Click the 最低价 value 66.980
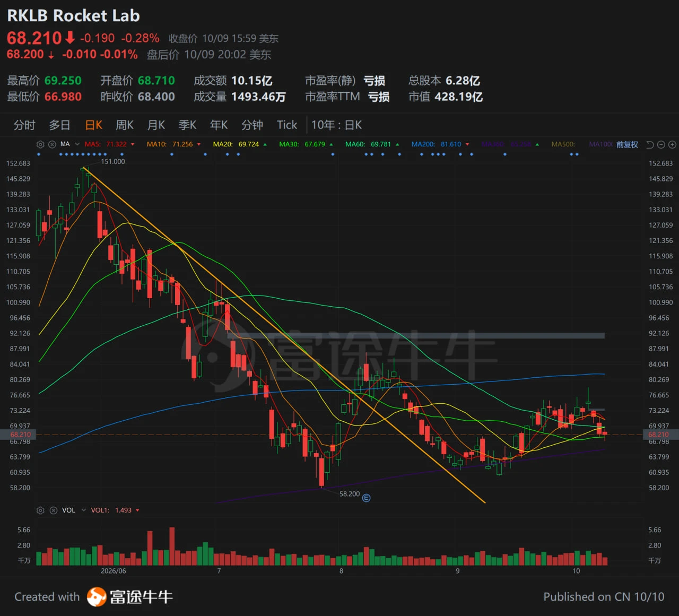This screenshot has height=616, width=679. click(63, 97)
